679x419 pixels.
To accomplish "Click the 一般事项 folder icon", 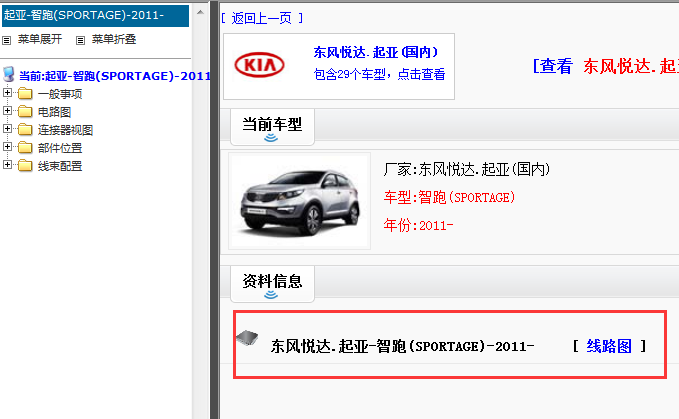I will click(25, 93).
